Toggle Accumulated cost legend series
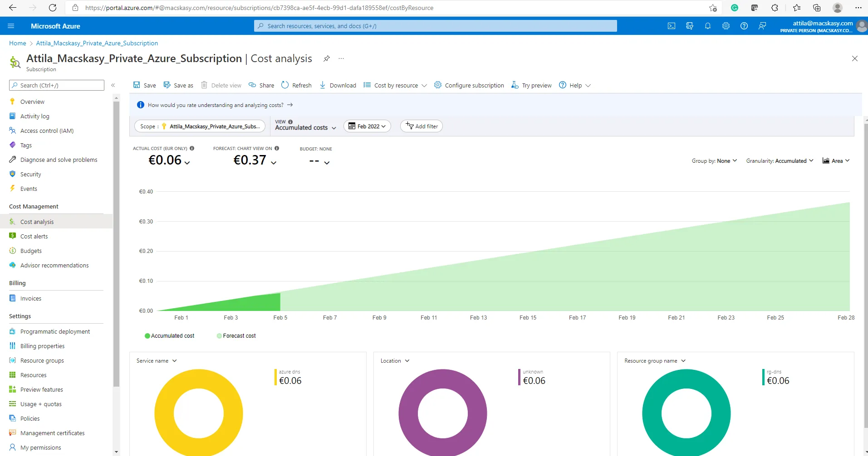This screenshot has width=868, height=456. click(x=169, y=336)
